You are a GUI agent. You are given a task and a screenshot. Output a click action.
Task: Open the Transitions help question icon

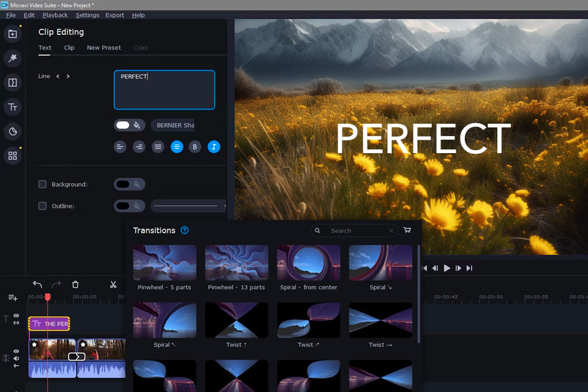[184, 230]
